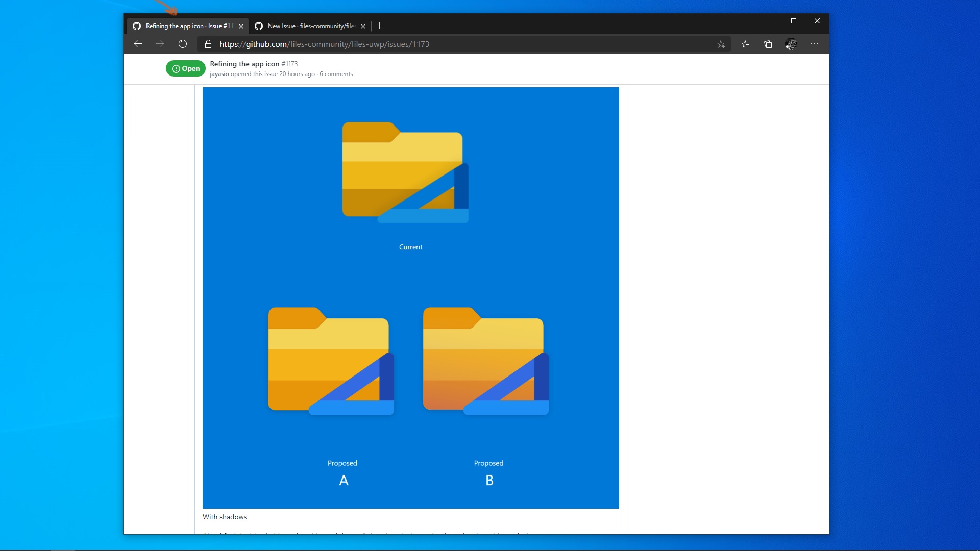This screenshot has height=551, width=980.
Task: Click the site lock icon
Action: [x=208, y=44]
